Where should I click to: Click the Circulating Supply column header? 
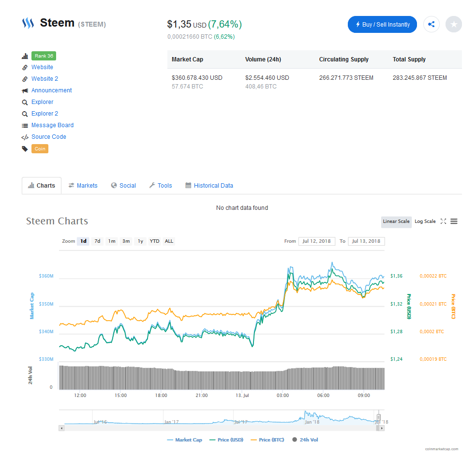tap(343, 59)
